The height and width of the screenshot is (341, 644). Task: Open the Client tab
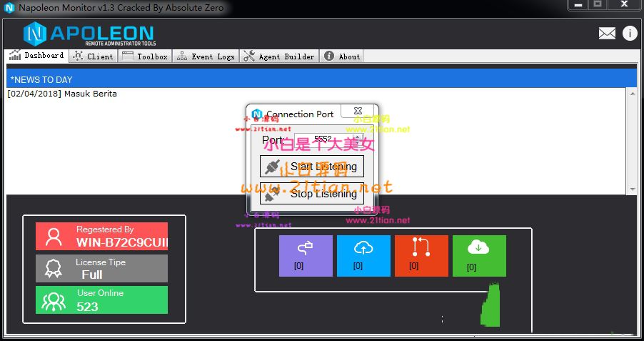[93, 56]
